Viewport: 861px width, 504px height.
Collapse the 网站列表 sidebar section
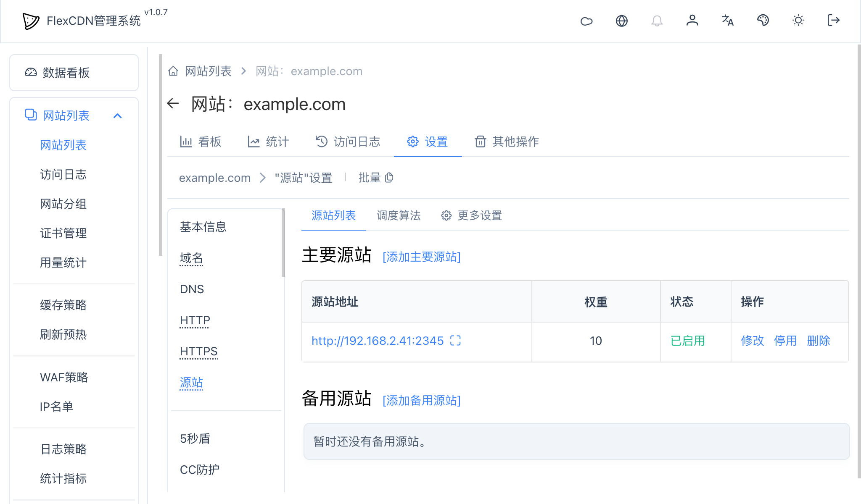118,115
